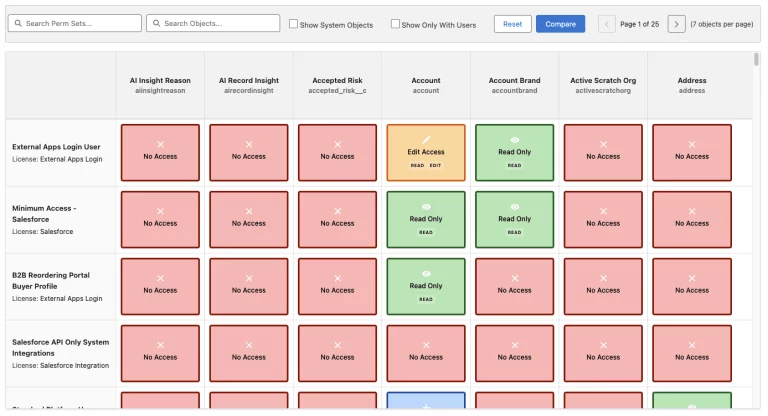
Task: Enable Show System Objects checkbox
Action: 293,24
